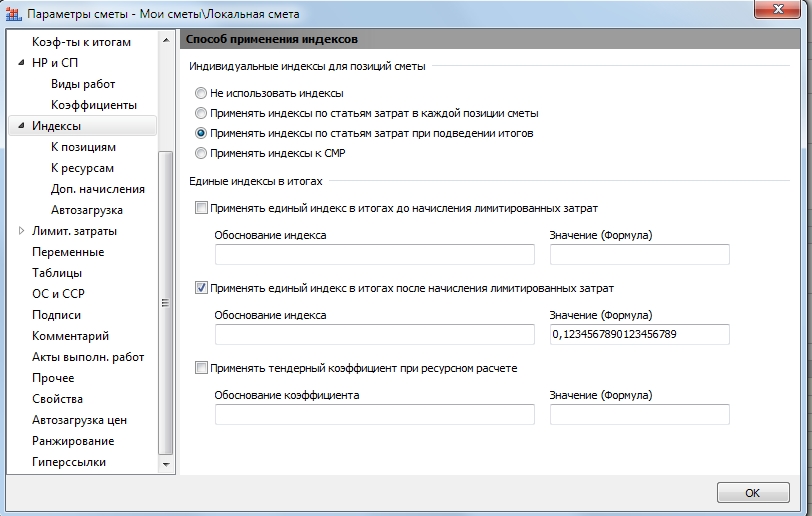
Task: Open 'Автозагрузка' subsection under Индексы
Action: click(x=86, y=210)
